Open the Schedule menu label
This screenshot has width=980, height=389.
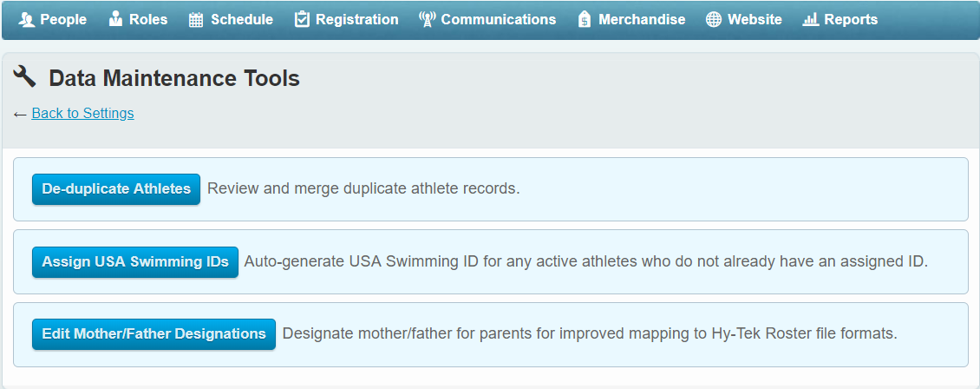(242, 19)
